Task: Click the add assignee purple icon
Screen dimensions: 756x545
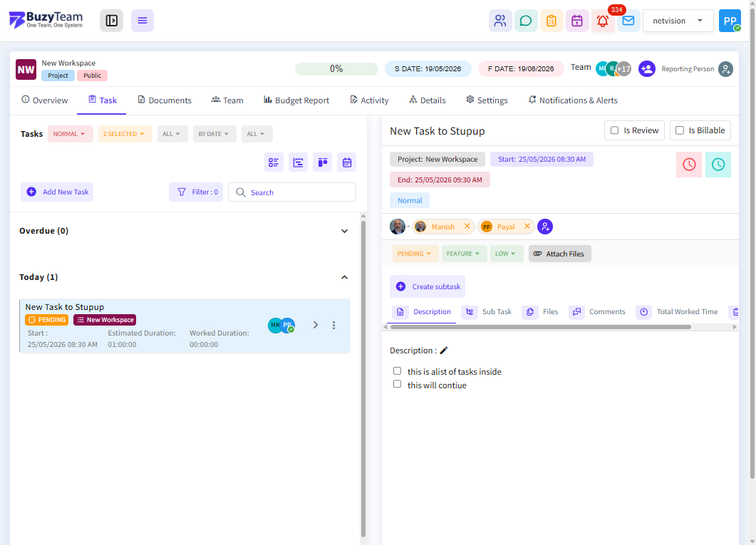Action: click(545, 227)
